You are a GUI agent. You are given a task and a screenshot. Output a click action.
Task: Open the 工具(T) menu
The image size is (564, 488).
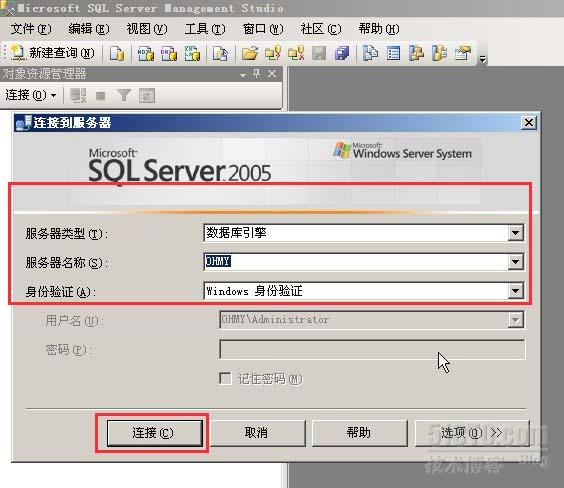point(205,29)
